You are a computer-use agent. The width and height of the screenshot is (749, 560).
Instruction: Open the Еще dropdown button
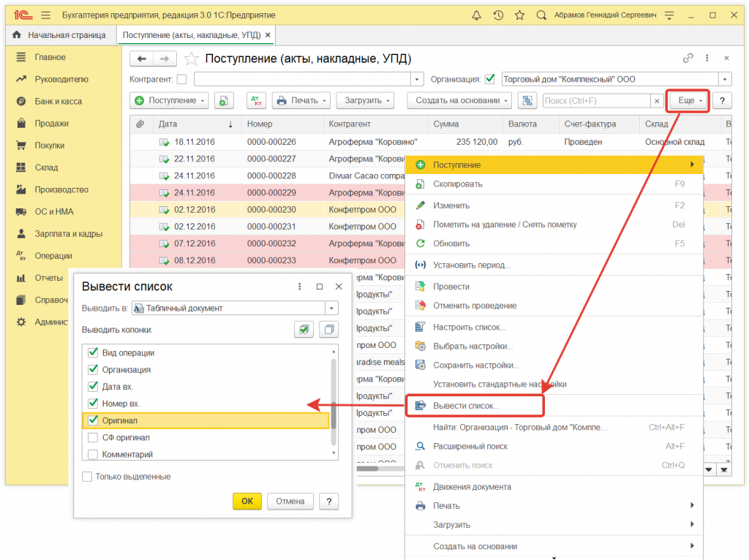[689, 100]
